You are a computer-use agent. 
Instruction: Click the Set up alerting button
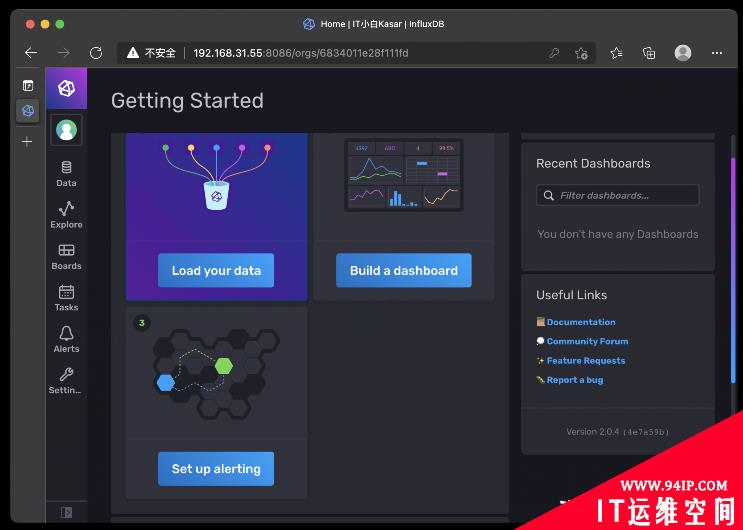pyautogui.click(x=216, y=468)
